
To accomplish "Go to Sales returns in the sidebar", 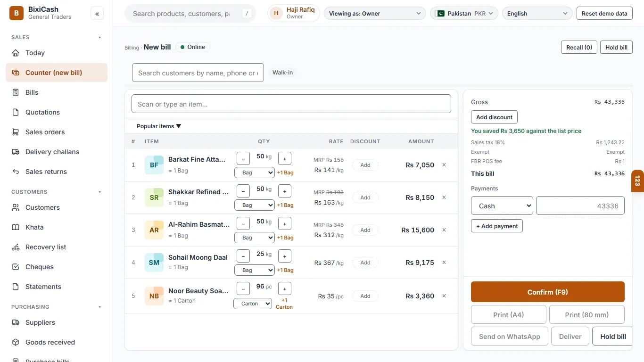I will (x=57, y=172).
